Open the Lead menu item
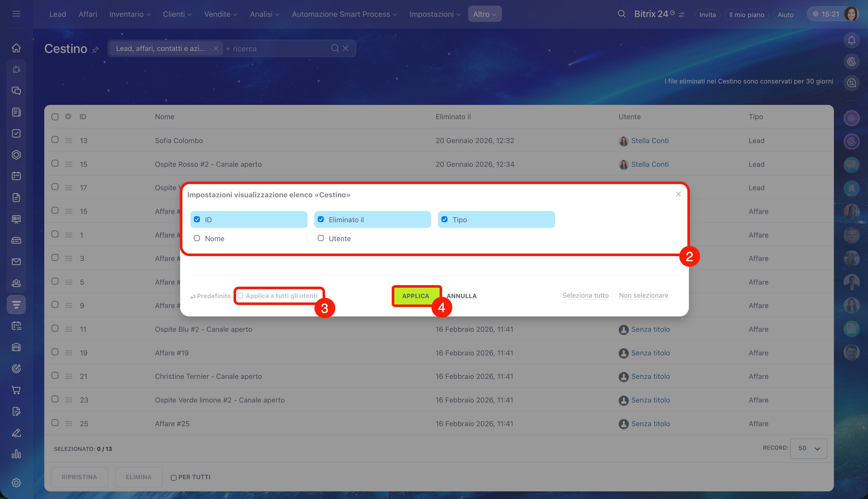This screenshot has width=868, height=499. (57, 14)
